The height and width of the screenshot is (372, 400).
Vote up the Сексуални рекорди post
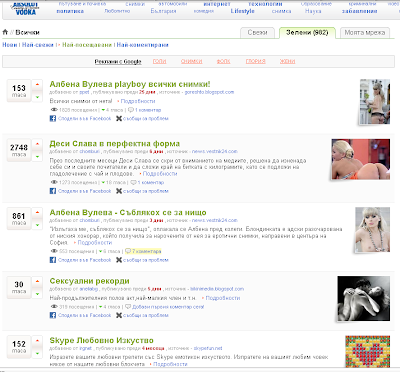point(37,281)
